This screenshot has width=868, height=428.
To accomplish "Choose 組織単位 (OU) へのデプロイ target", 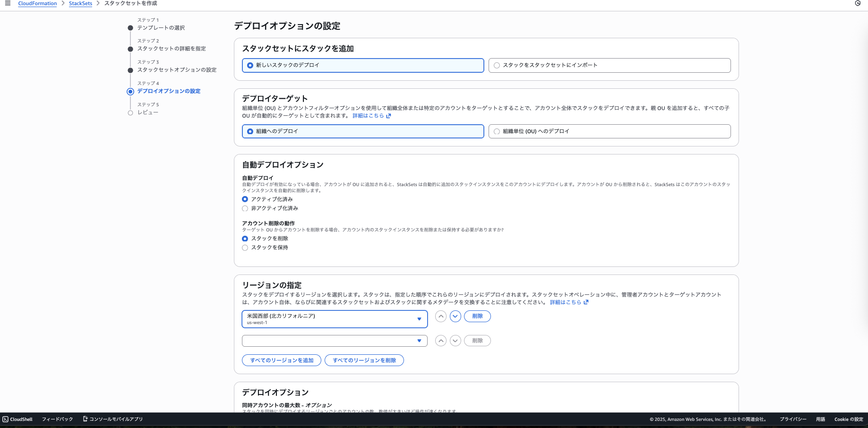I will coord(496,131).
